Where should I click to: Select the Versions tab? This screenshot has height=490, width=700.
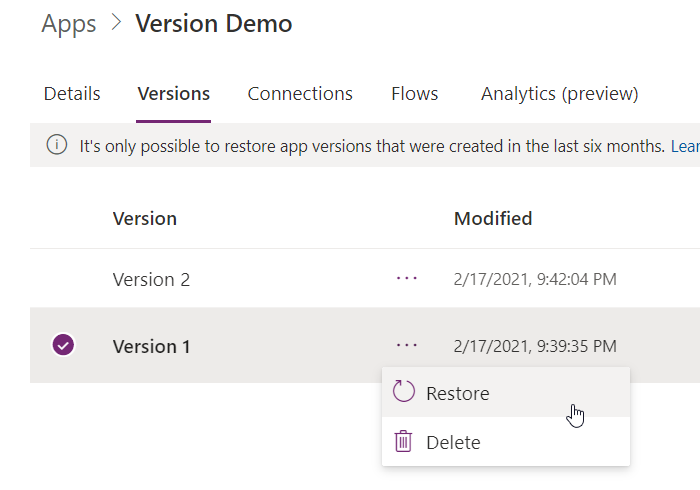[x=173, y=94]
